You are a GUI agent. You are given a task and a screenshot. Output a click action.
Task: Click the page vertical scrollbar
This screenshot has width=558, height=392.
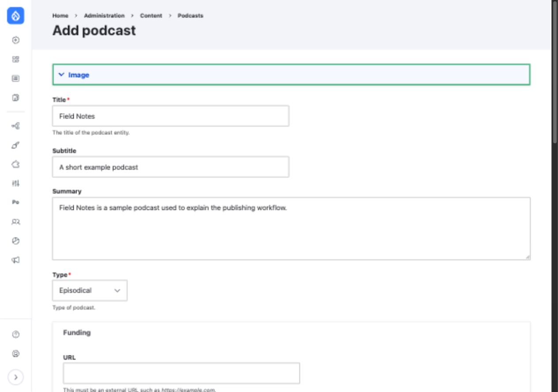[x=554, y=73]
